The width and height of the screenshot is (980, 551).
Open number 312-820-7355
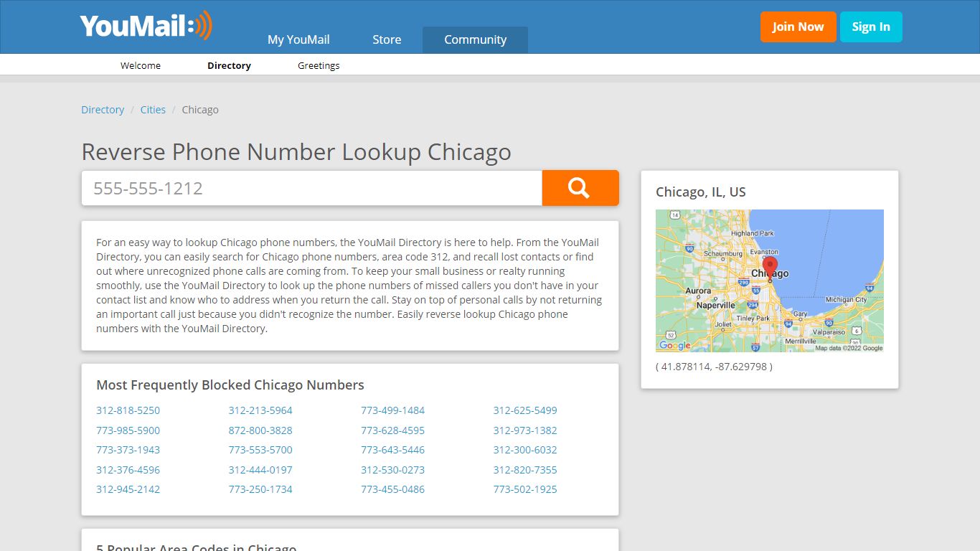tap(525, 470)
